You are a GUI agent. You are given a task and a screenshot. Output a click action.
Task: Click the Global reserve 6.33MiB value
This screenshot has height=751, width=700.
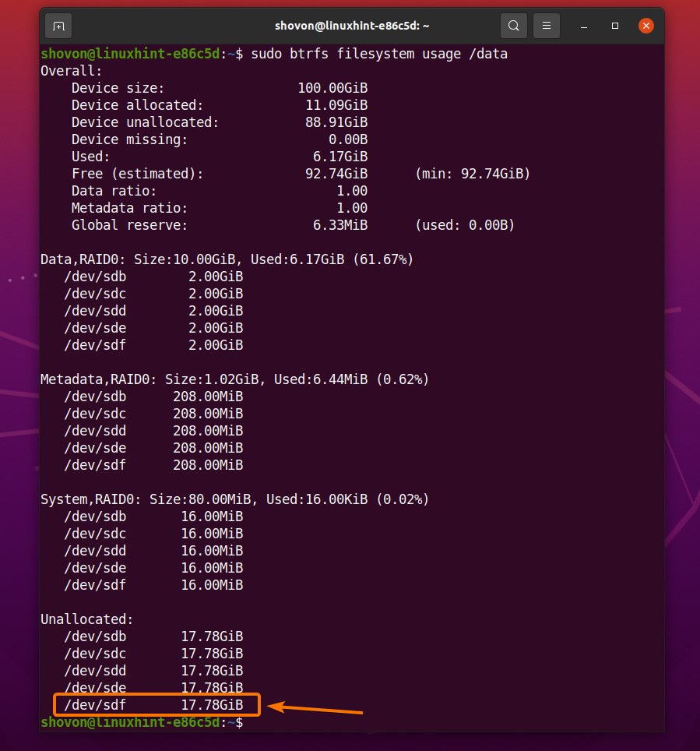[340, 225]
